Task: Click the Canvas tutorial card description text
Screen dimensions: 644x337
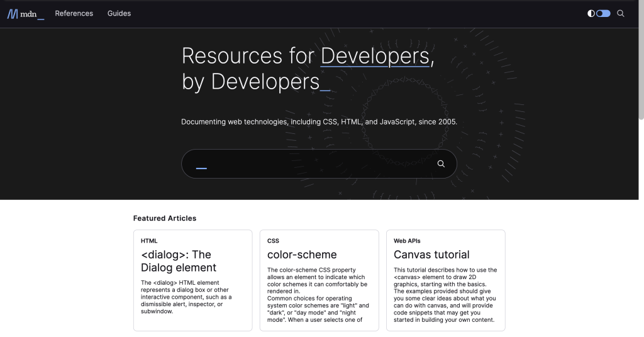Action: click(445, 294)
